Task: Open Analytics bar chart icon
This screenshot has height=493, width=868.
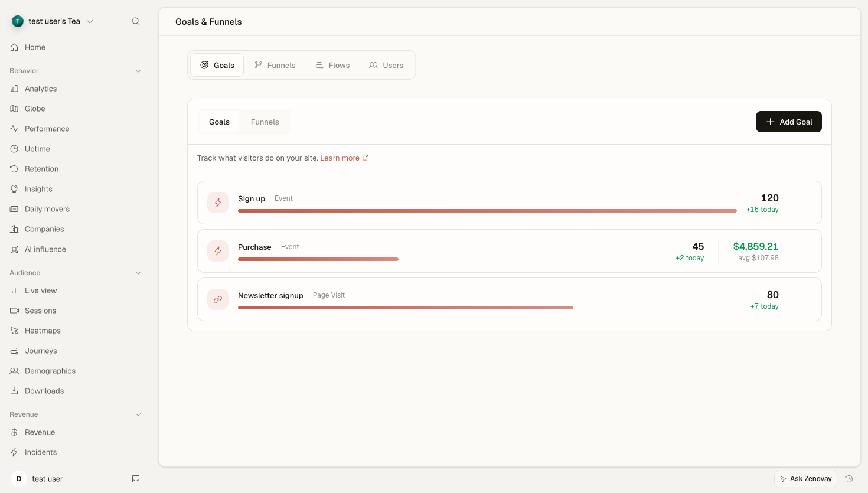Action: pyautogui.click(x=14, y=89)
